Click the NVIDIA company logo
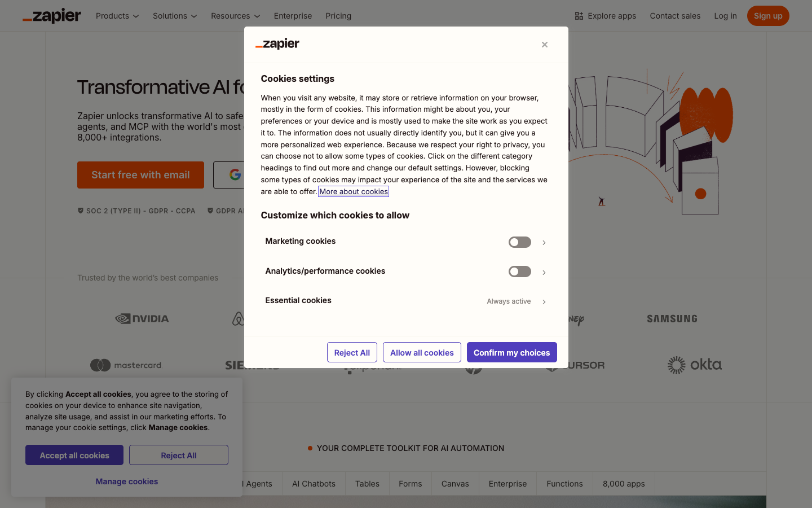This screenshot has width=812, height=508. tap(142, 318)
